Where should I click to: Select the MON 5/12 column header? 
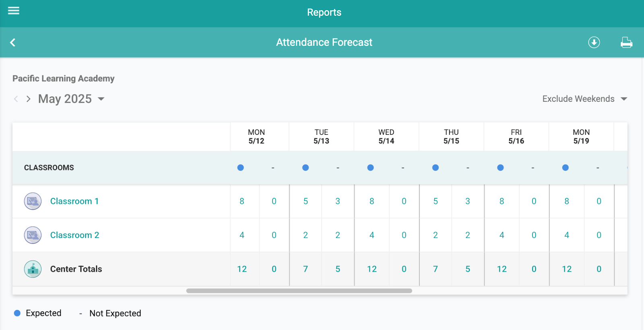coord(256,136)
